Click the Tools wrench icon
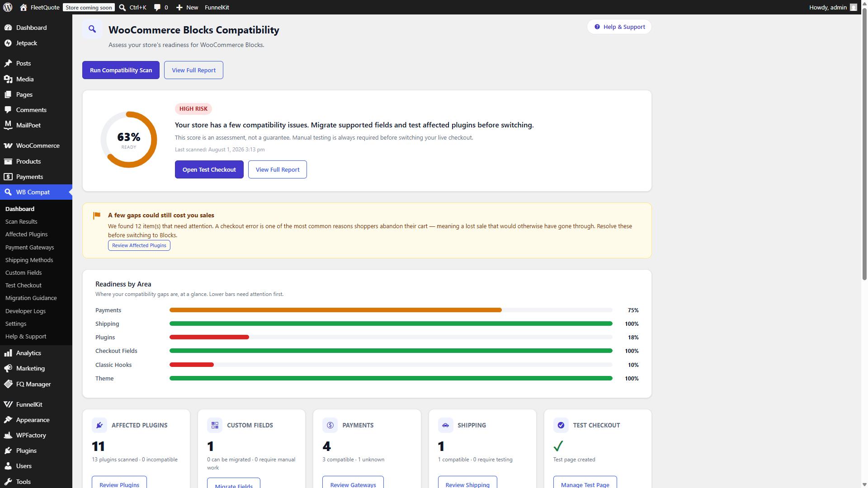Viewport: 868px width, 488px height. tap(8, 482)
